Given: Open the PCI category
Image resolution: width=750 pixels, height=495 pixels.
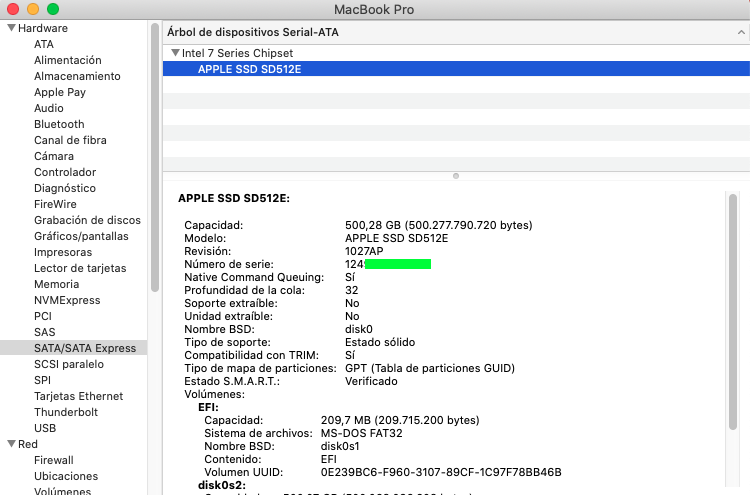Looking at the screenshot, I should point(43,317).
